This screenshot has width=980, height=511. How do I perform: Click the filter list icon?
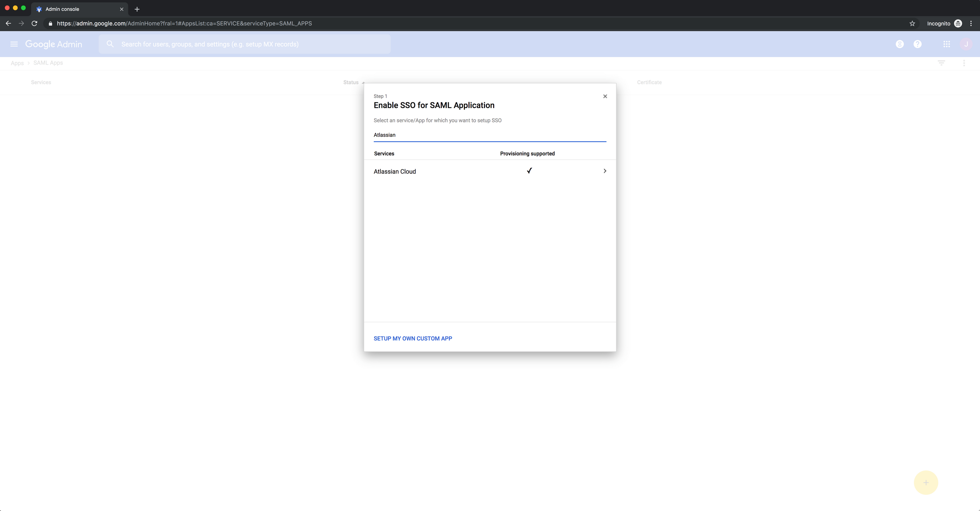941,63
